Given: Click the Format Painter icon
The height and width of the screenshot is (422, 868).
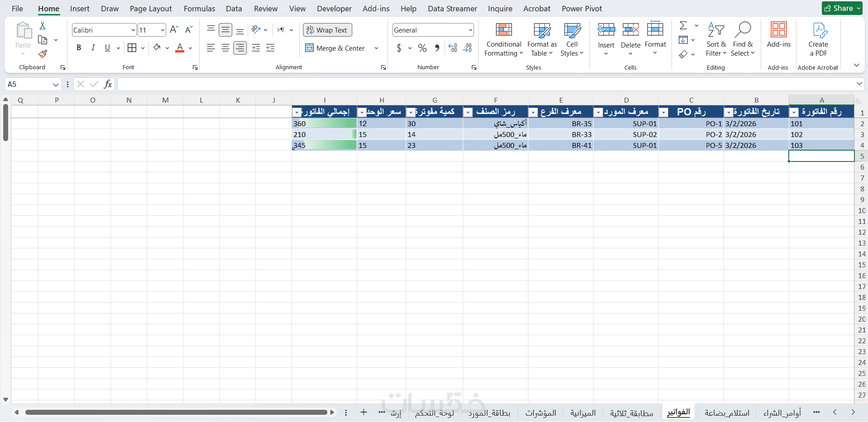Looking at the screenshot, I should click(x=43, y=54).
